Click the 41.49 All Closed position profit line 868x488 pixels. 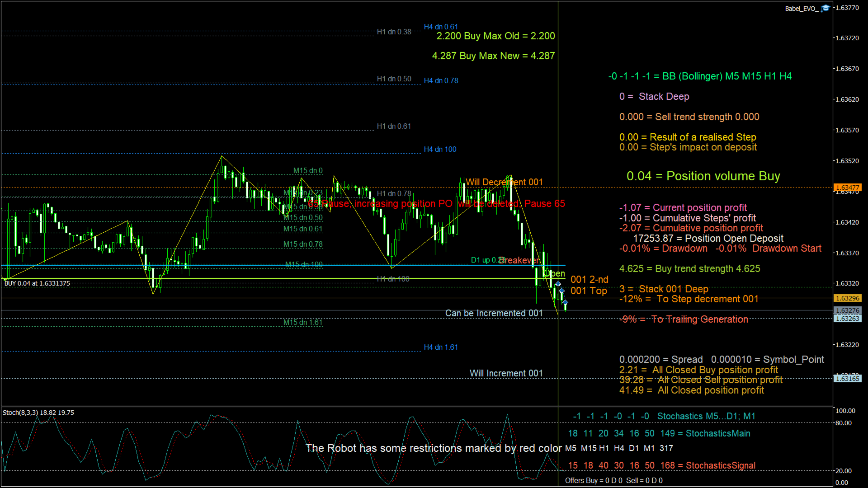pyautogui.click(x=692, y=390)
